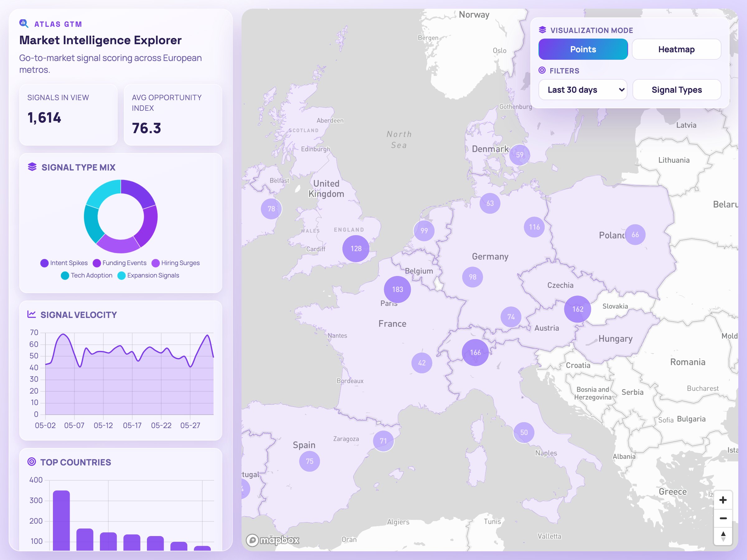Click the Signal Velocity line chart icon

[31, 314]
